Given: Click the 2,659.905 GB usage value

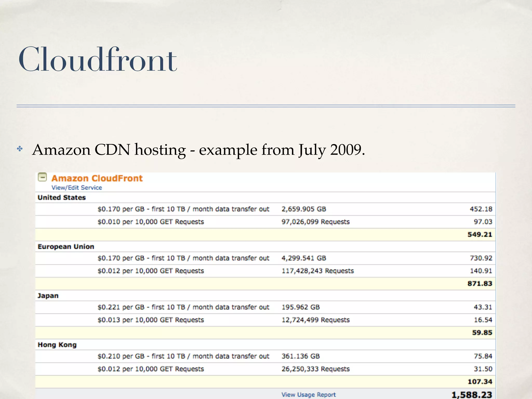Looking at the screenshot, I should 304,209.
